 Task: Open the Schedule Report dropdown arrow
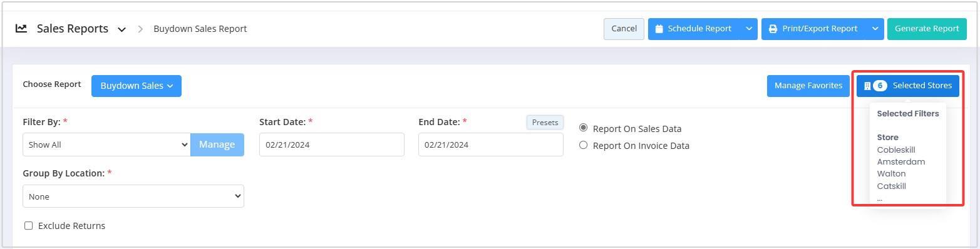pos(749,29)
